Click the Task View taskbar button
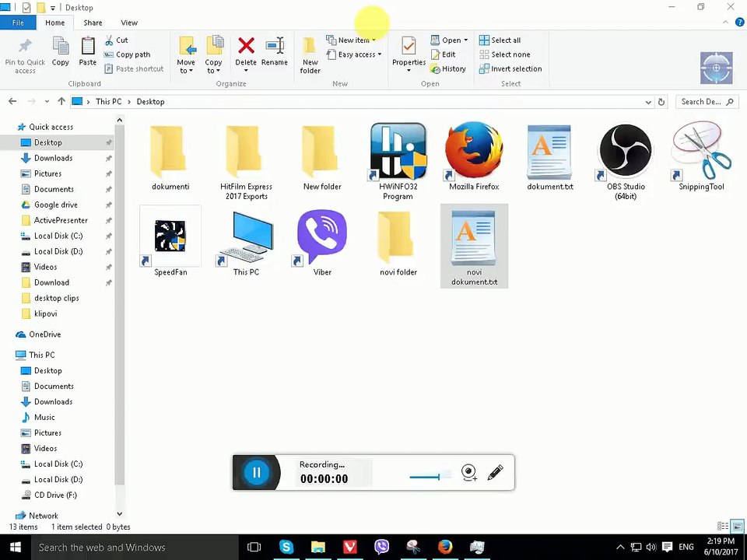Image resolution: width=747 pixels, height=560 pixels. pos(254,547)
